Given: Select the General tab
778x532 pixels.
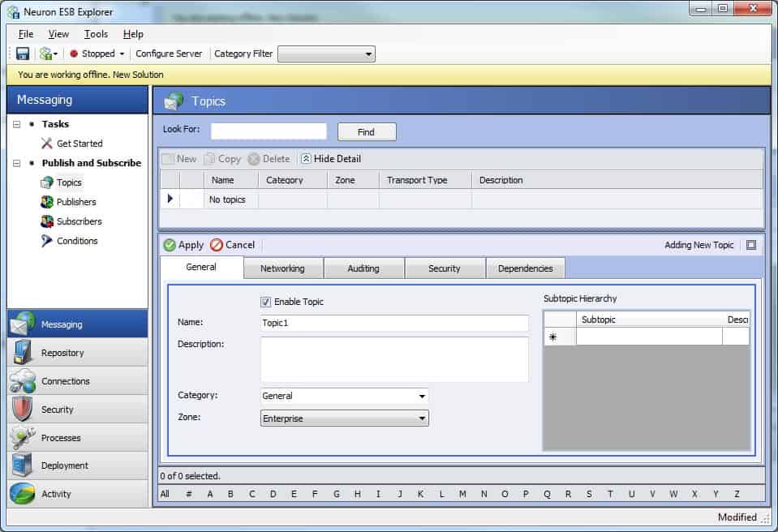Looking at the screenshot, I should [201, 267].
